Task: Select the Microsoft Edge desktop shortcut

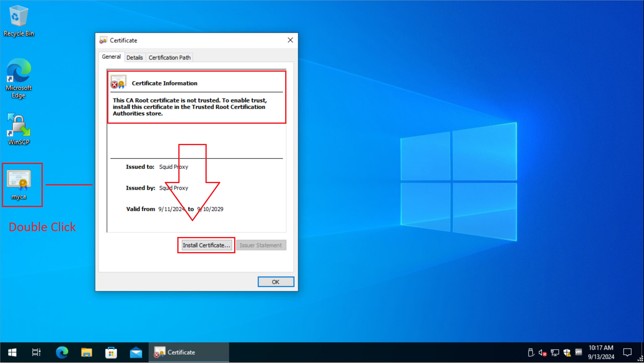Action: pyautogui.click(x=19, y=78)
